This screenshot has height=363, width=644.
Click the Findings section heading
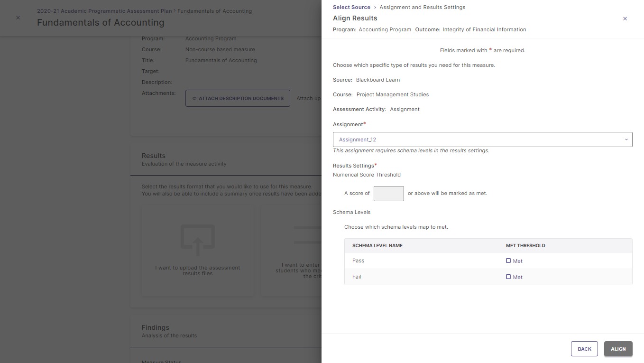[155, 327]
